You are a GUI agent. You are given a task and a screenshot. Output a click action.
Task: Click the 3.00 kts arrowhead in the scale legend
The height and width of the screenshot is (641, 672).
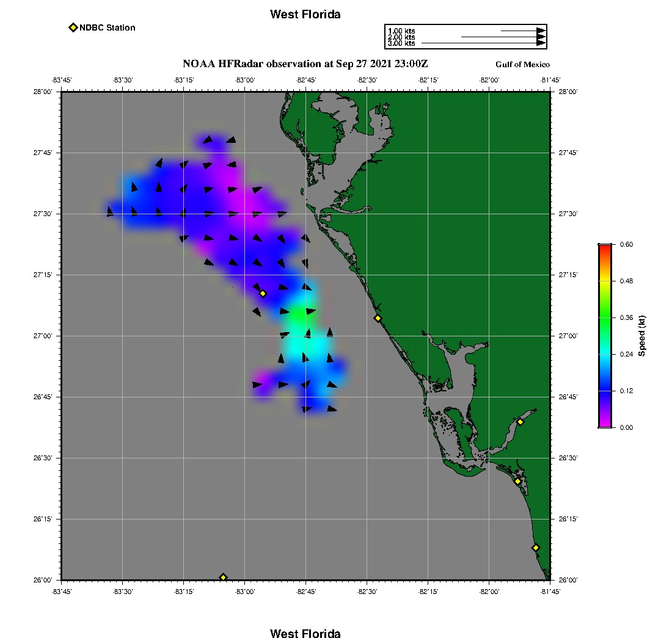tap(541, 43)
